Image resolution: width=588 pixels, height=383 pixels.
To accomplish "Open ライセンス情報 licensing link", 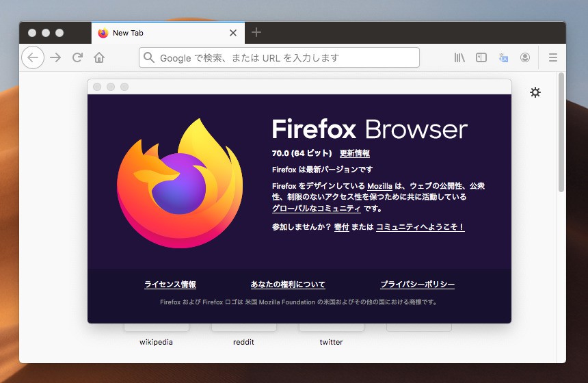I will (x=170, y=285).
